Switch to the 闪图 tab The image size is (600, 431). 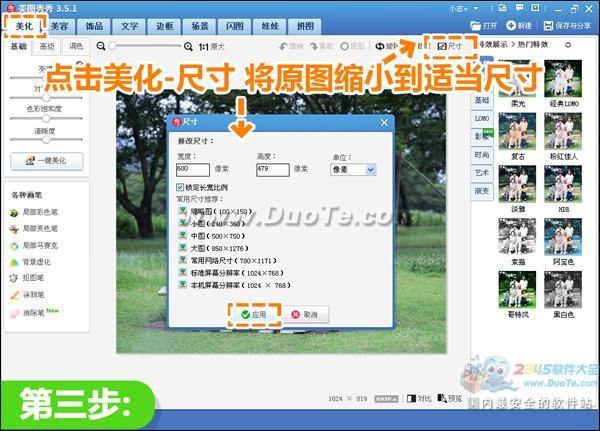(x=235, y=26)
